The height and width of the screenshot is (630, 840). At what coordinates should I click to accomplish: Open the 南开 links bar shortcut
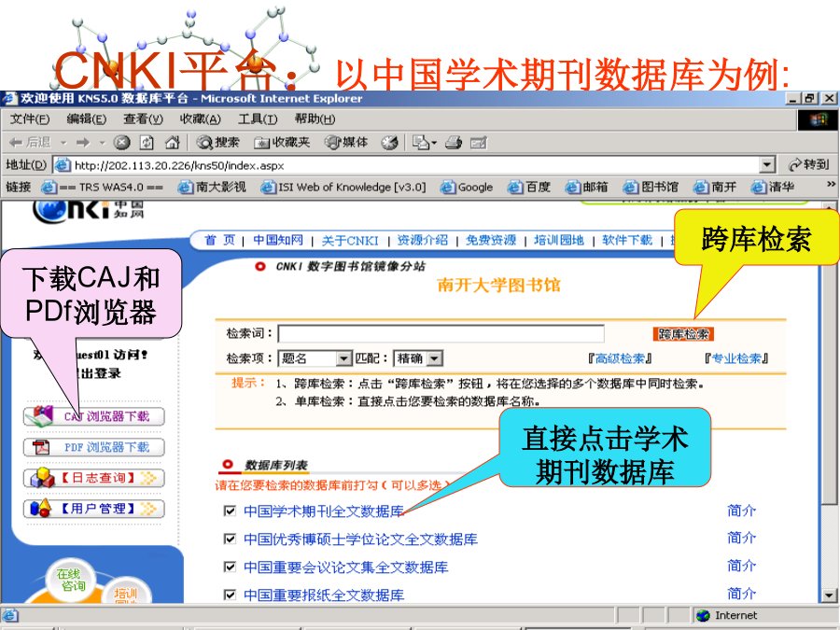click(715, 187)
